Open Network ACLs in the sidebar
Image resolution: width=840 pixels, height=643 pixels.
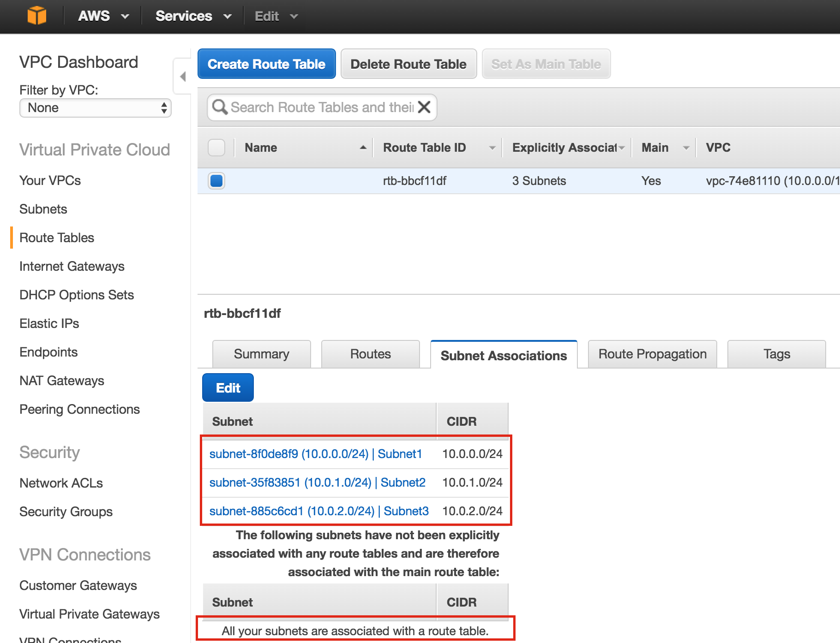pos(61,483)
